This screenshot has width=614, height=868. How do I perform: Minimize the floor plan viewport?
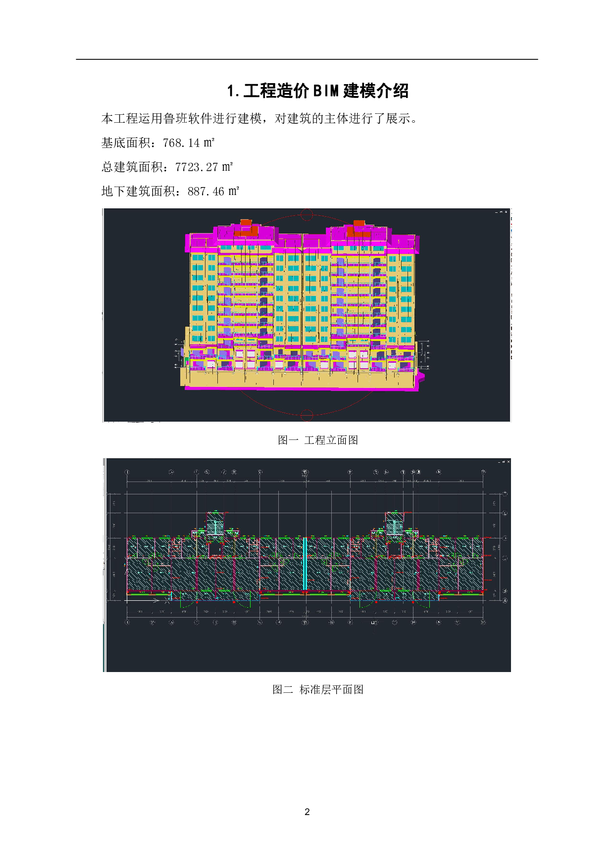click(x=499, y=462)
